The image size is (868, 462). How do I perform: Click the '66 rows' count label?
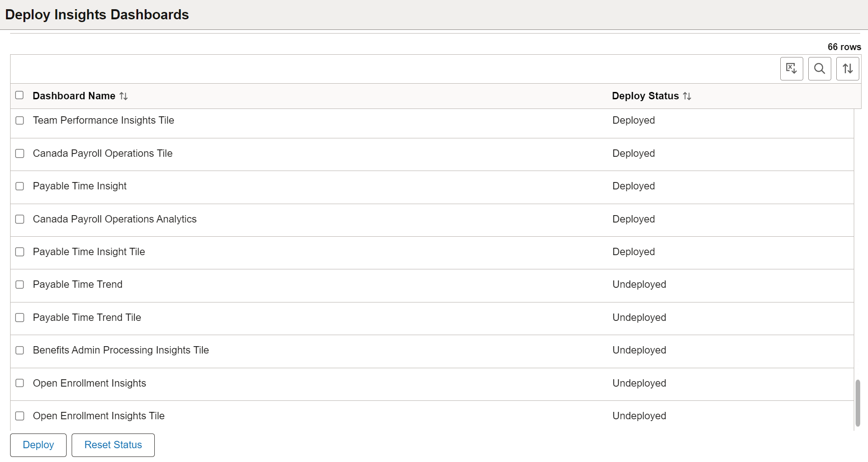click(844, 47)
